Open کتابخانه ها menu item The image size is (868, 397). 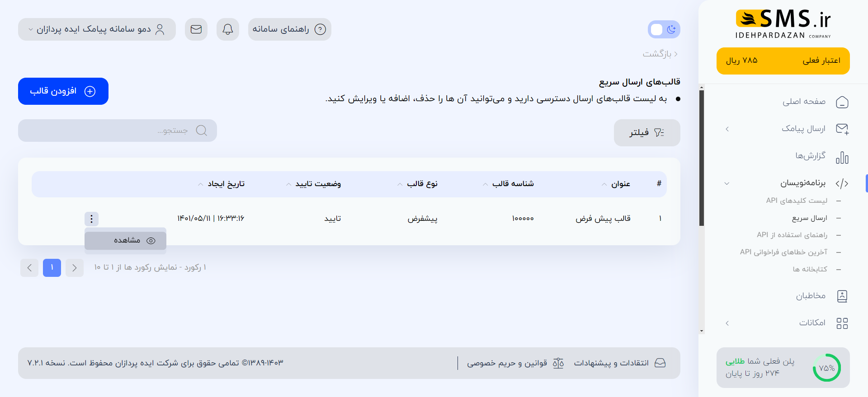coord(810,269)
